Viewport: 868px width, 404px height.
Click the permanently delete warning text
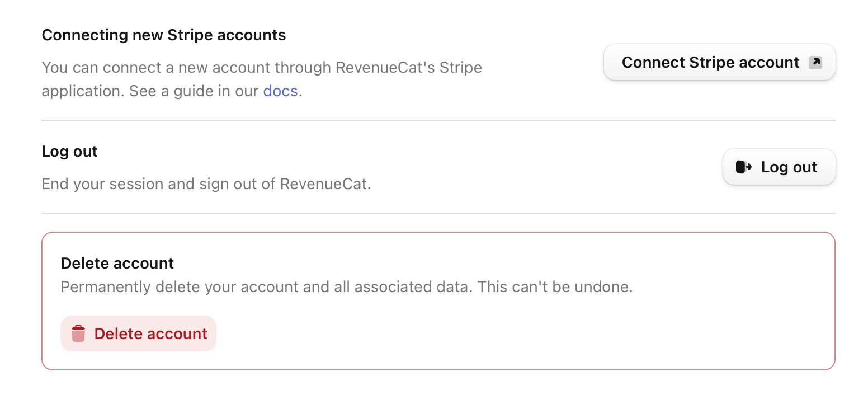[347, 286]
